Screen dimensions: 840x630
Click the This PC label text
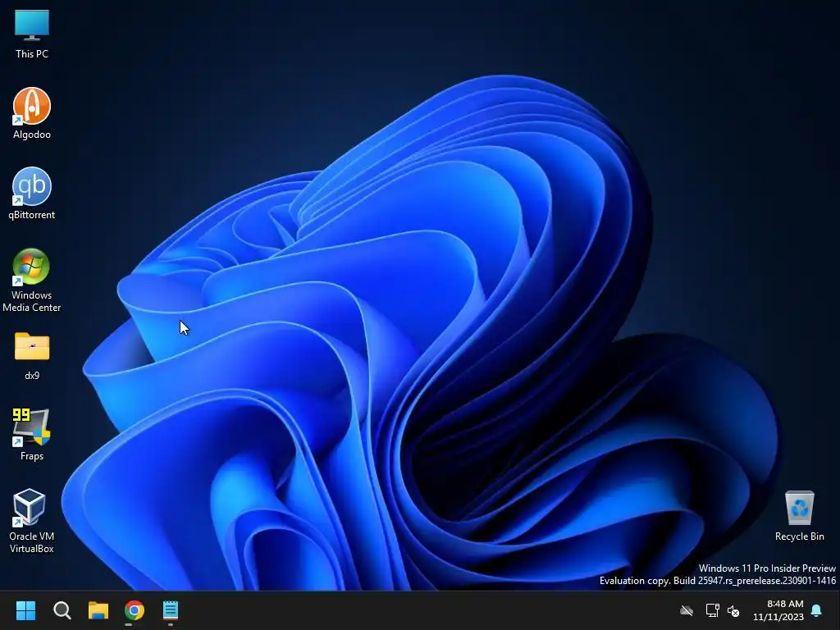tap(32, 53)
